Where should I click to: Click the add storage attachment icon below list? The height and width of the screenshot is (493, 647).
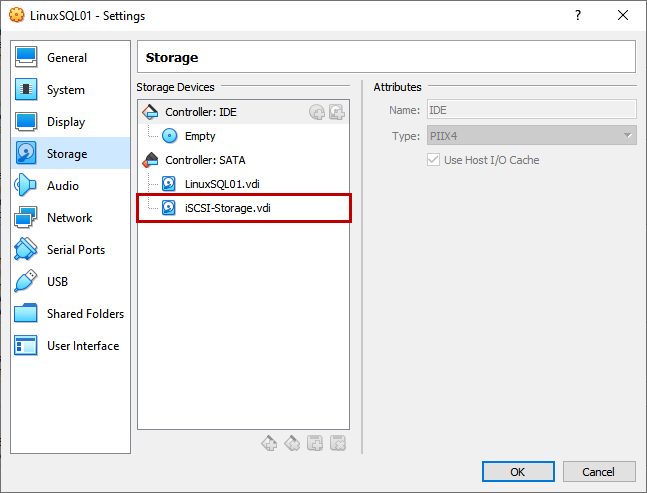tap(315, 443)
